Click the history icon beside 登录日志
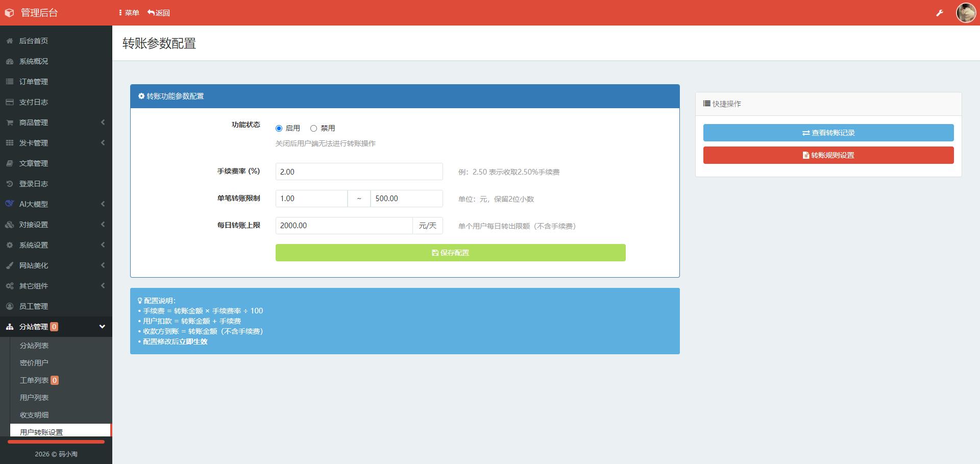 click(10, 184)
